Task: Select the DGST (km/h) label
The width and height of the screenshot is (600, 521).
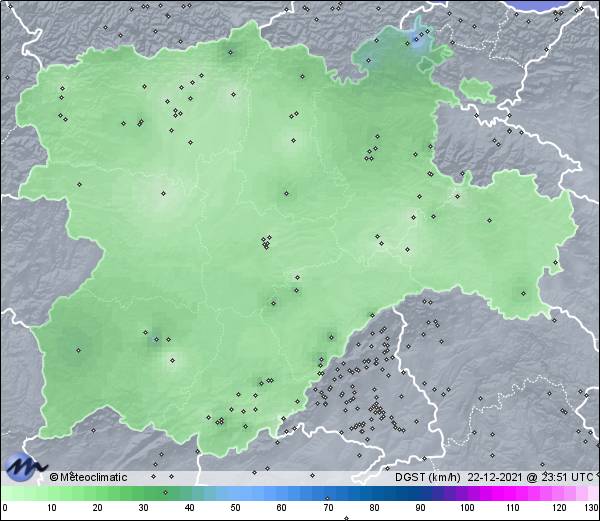Action: (x=428, y=477)
